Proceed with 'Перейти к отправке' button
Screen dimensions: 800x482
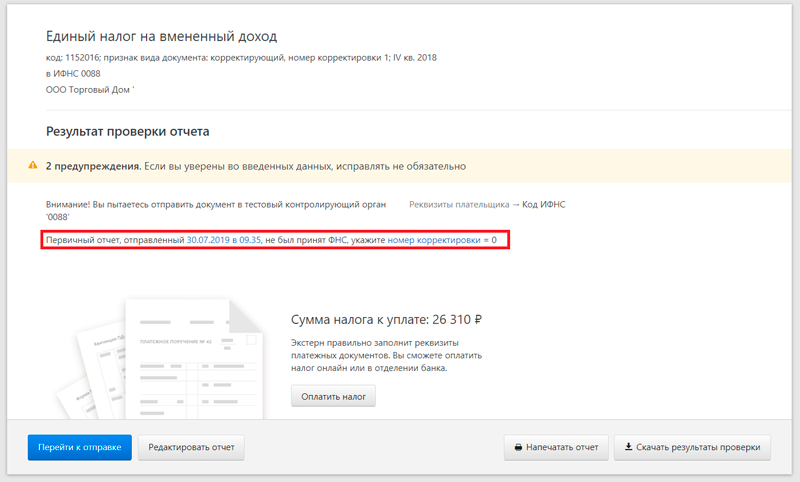pos(79,447)
